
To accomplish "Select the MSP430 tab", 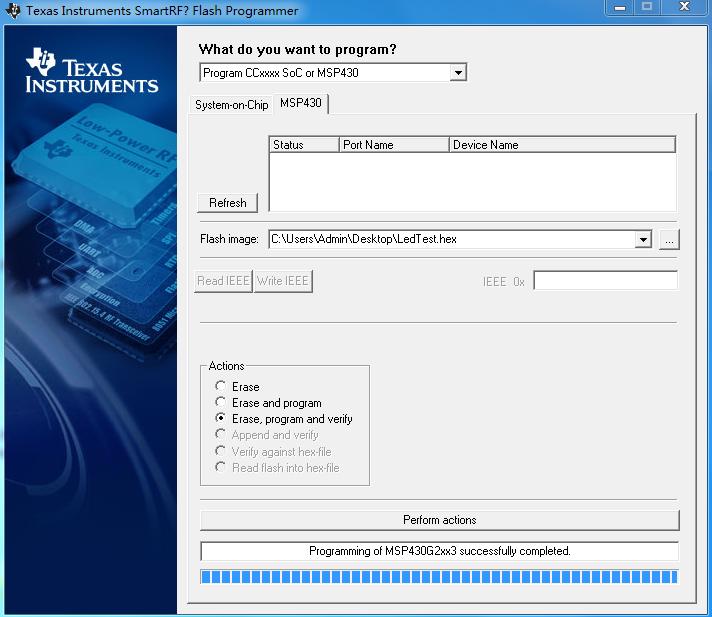I will coord(301,103).
